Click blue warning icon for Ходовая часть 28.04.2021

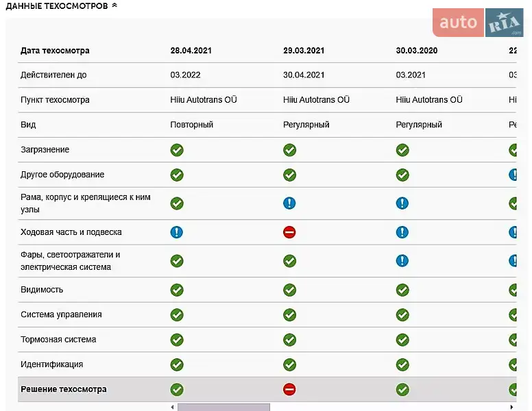[x=177, y=232]
